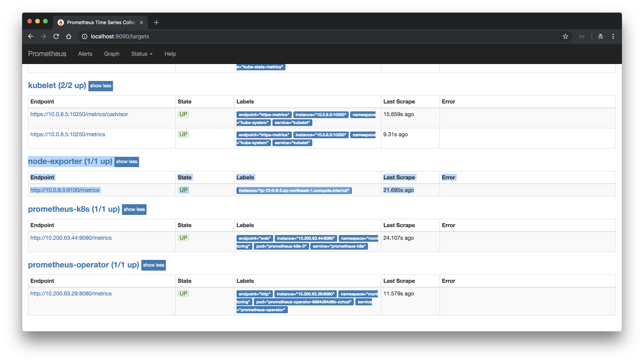The height and width of the screenshot is (363, 644).
Task: Click the browser forward arrow
Action: [43, 36]
